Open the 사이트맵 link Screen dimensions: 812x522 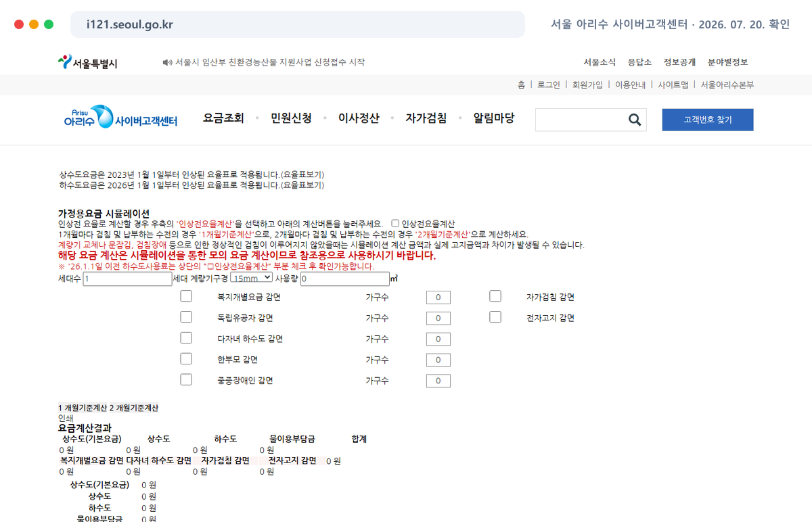(x=673, y=85)
